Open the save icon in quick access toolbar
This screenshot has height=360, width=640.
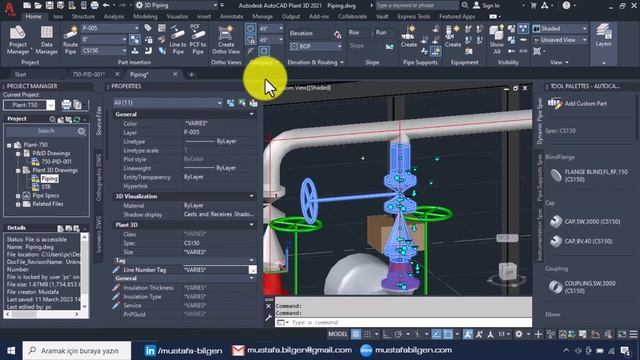[x=49, y=5]
